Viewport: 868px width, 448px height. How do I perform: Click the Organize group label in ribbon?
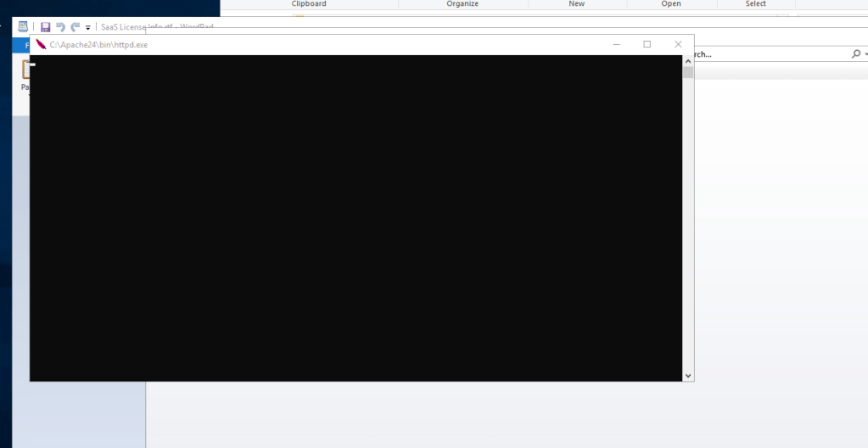tap(462, 4)
